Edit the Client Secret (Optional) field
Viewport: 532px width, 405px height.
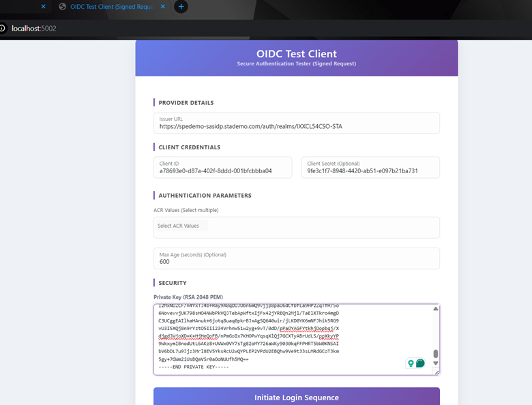click(370, 167)
